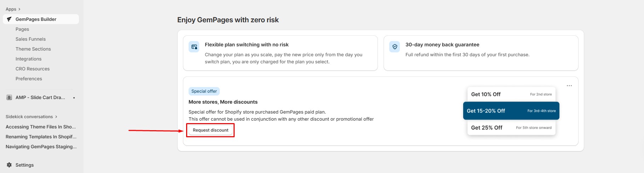The height and width of the screenshot is (173, 644).
Task: Click the Settings gear icon
Action: (9, 165)
